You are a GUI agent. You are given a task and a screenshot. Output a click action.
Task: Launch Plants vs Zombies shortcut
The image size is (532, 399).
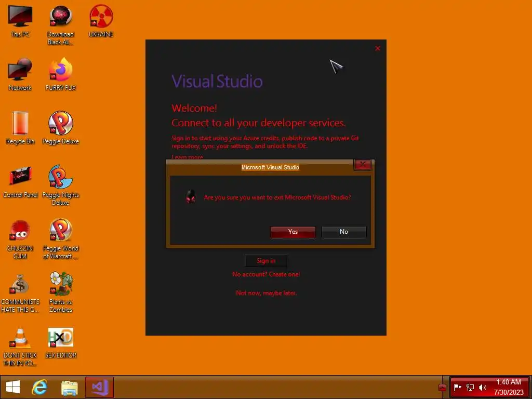(x=60, y=293)
